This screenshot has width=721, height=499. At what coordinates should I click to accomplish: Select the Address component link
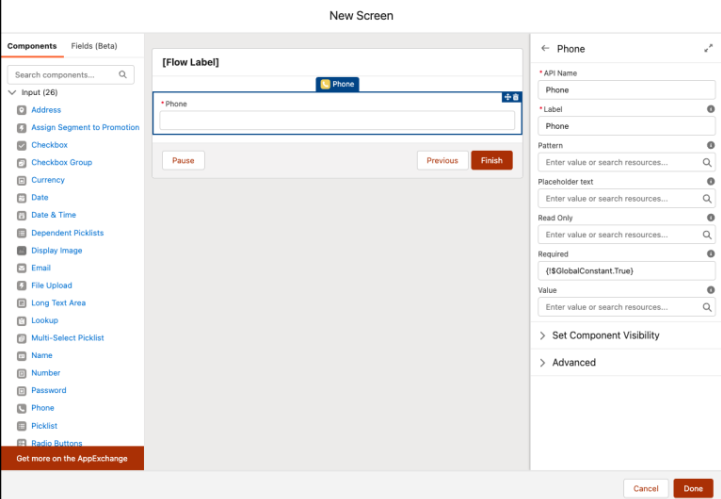46,110
